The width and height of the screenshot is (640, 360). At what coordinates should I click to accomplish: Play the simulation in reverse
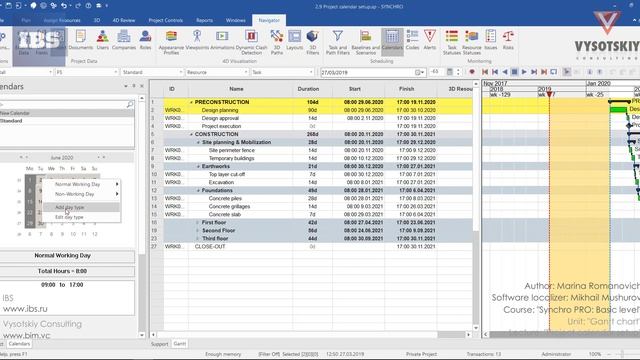(504, 72)
